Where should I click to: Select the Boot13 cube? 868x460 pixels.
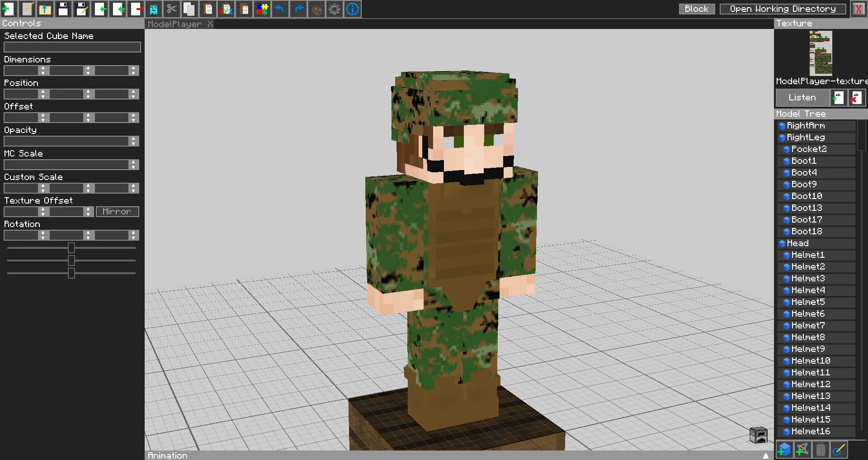tap(816, 208)
